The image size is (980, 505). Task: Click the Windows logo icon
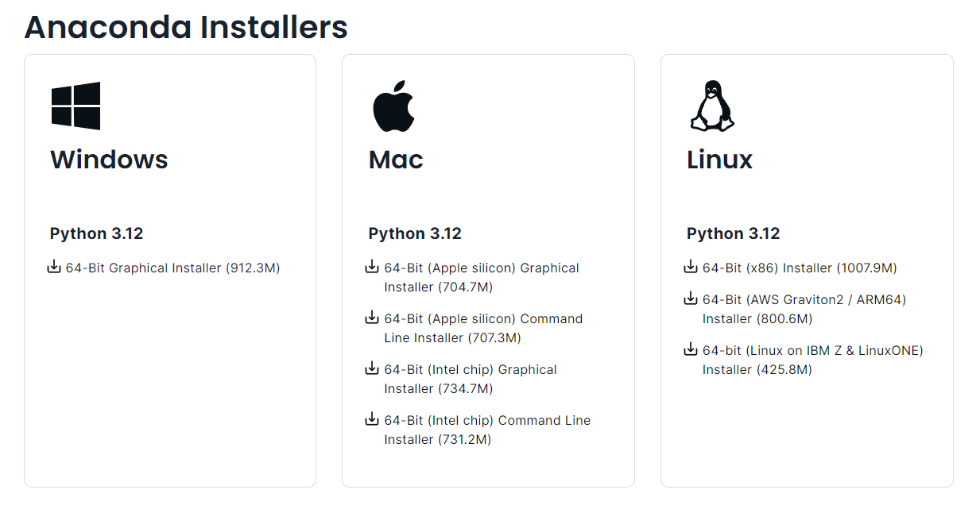[x=76, y=106]
